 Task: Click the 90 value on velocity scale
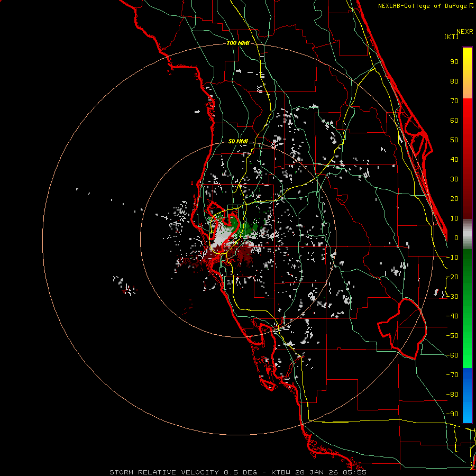(x=454, y=62)
